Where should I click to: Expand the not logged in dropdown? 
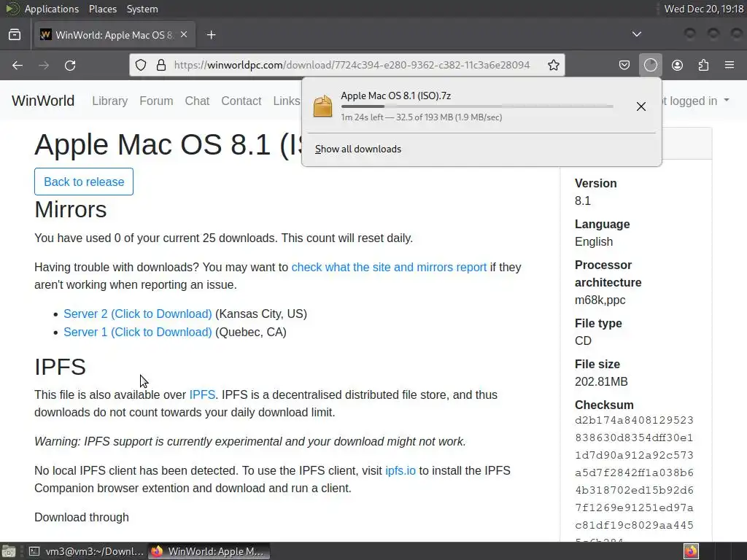pos(695,101)
